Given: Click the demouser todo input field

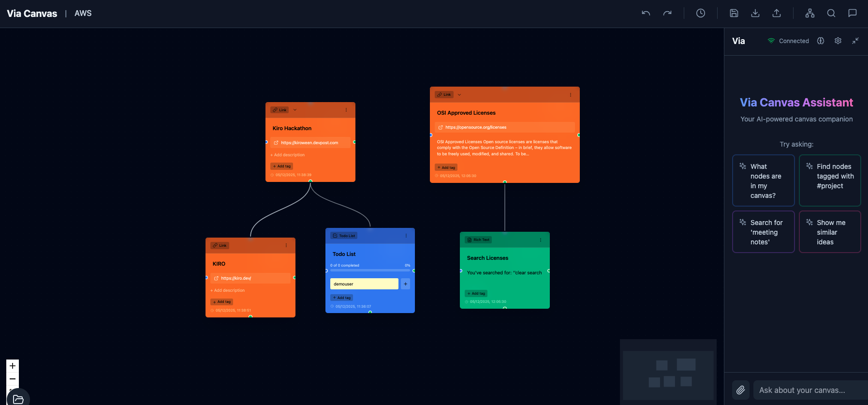Looking at the screenshot, I should (364, 284).
